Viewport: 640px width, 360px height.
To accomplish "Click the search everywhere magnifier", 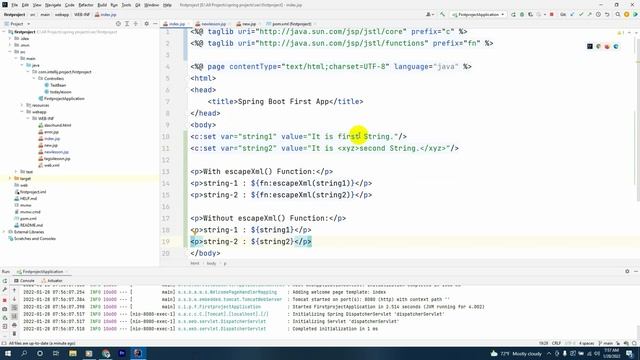I will [618, 15].
